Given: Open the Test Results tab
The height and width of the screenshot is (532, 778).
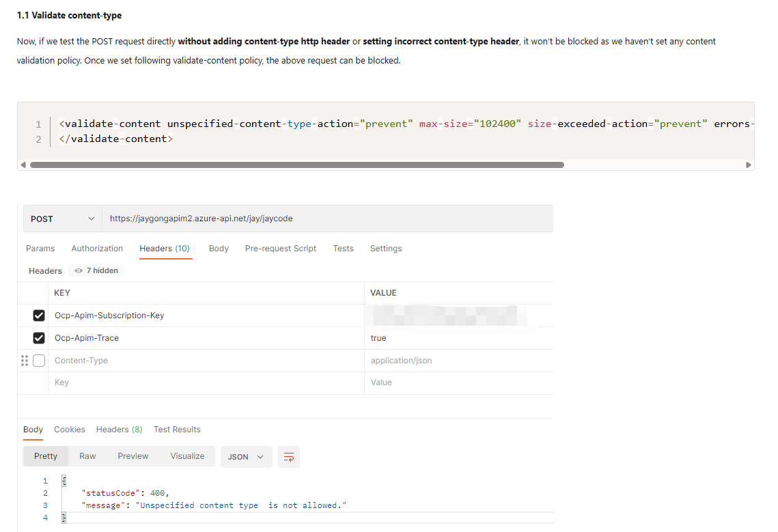Looking at the screenshot, I should pos(177,430).
